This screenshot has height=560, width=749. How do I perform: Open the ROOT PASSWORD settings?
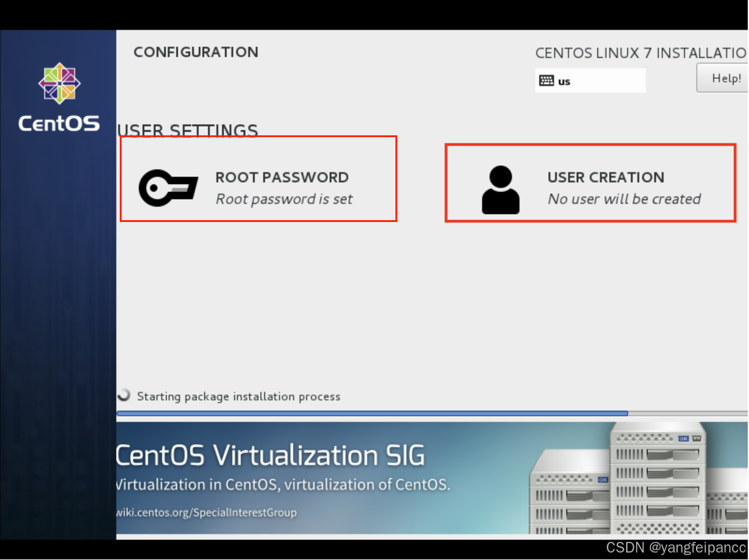pyautogui.click(x=258, y=179)
